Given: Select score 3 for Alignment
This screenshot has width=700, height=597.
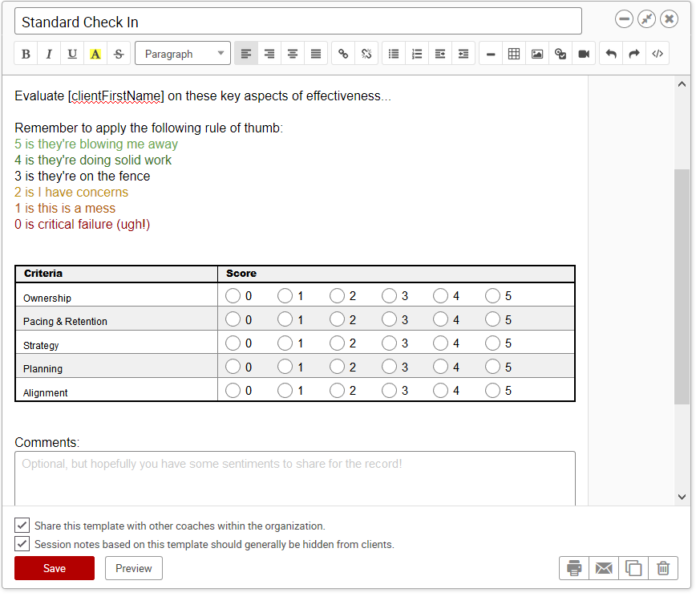Looking at the screenshot, I should click(x=389, y=390).
